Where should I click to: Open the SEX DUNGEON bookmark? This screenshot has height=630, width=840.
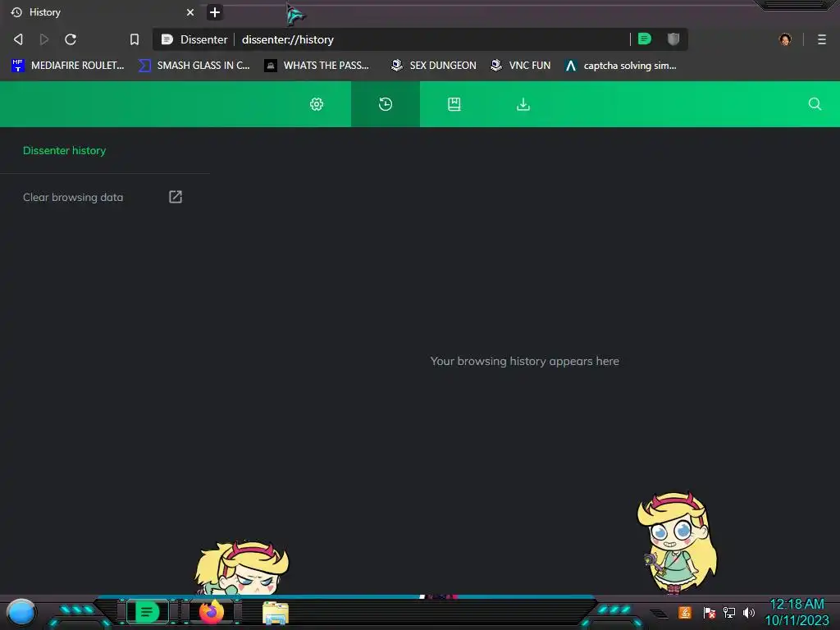click(433, 66)
